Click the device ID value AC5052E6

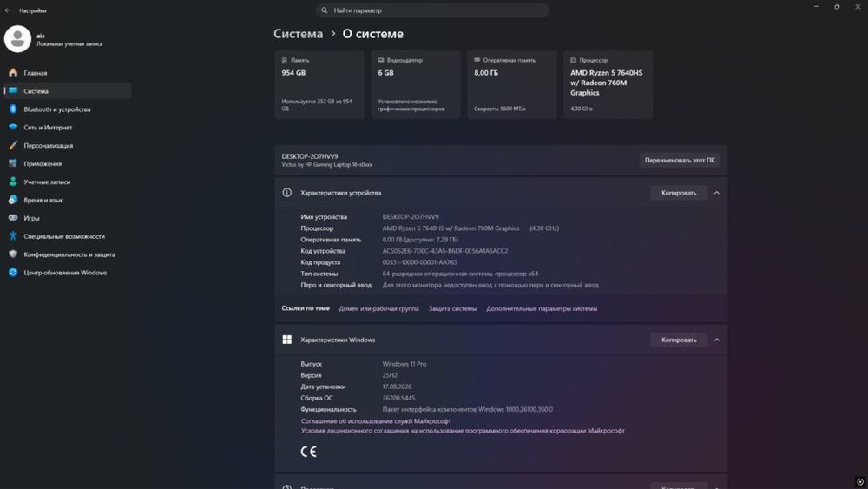[445, 251]
